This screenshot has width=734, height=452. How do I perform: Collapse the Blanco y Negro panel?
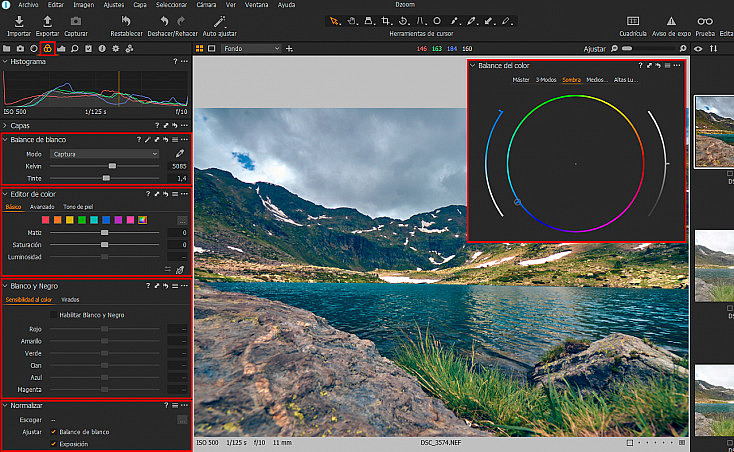click(x=5, y=285)
